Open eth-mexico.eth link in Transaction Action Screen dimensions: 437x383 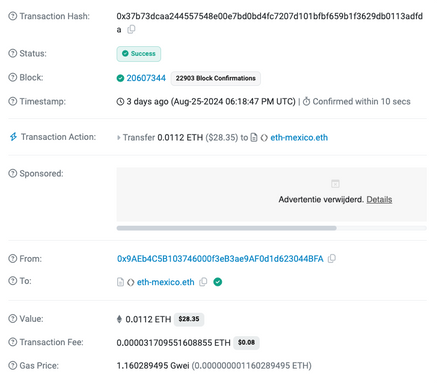click(x=299, y=137)
